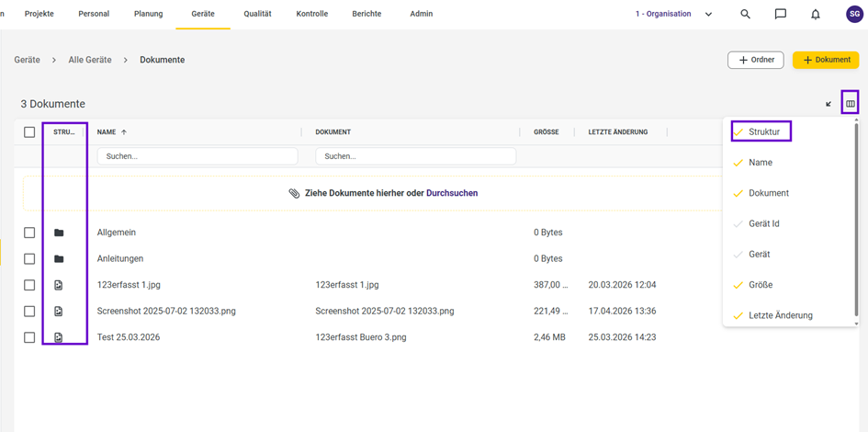The width and height of the screenshot is (868, 432).
Task: Click the 3 Dokumente heading
Action: coord(52,104)
